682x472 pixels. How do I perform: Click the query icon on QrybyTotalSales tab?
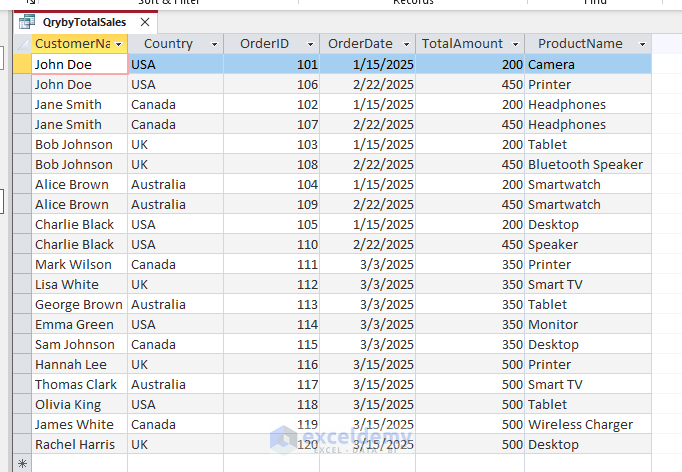[27, 22]
